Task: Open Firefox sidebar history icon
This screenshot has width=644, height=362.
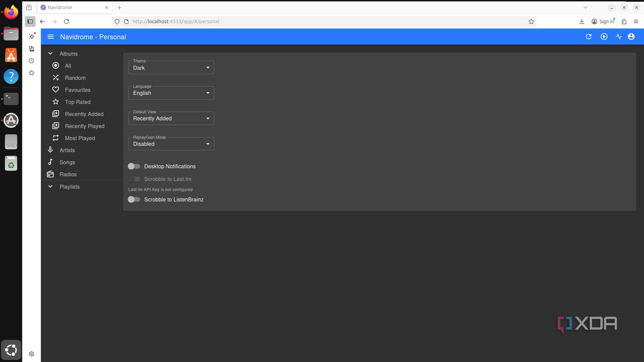Action: 31,61
